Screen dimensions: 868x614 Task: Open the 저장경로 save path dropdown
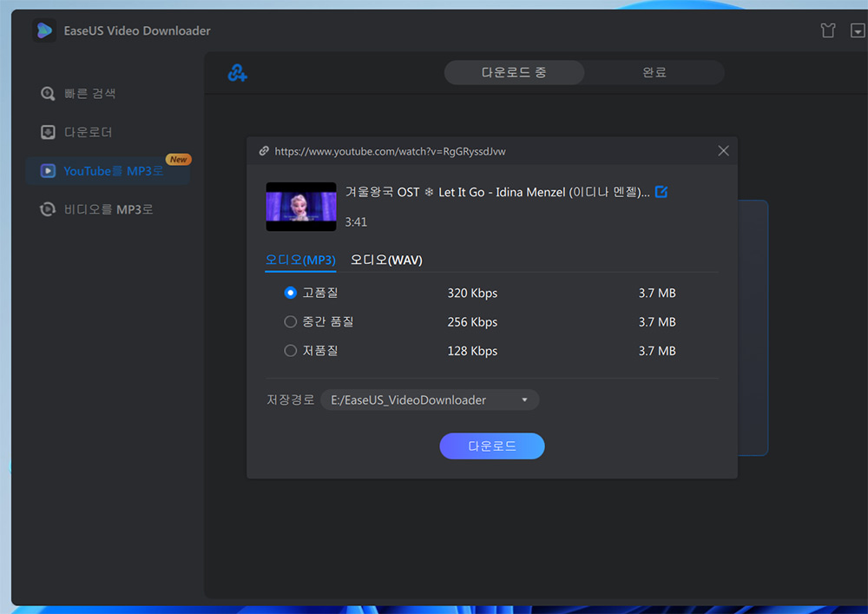click(430, 399)
